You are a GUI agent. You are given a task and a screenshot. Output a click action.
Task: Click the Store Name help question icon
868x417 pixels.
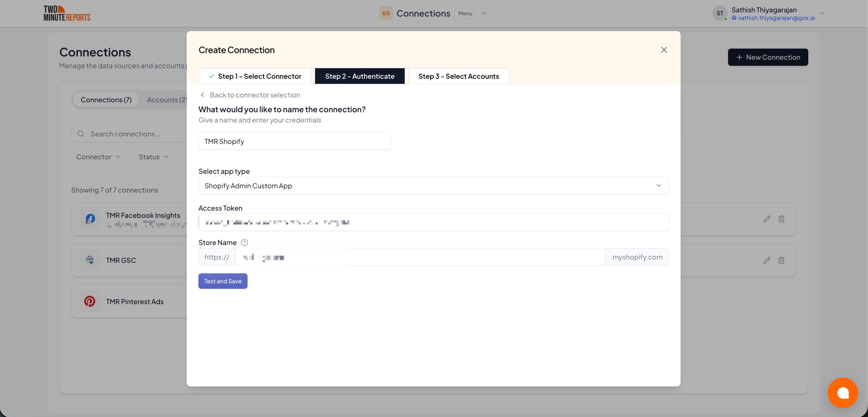[244, 242]
